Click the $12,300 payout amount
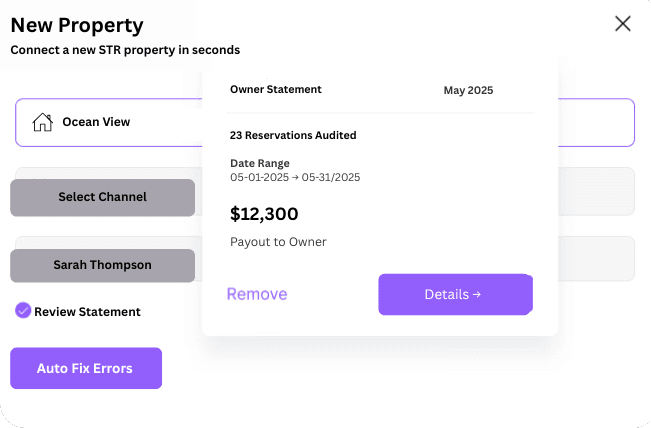The height and width of the screenshot is (428, 651). 264,214
